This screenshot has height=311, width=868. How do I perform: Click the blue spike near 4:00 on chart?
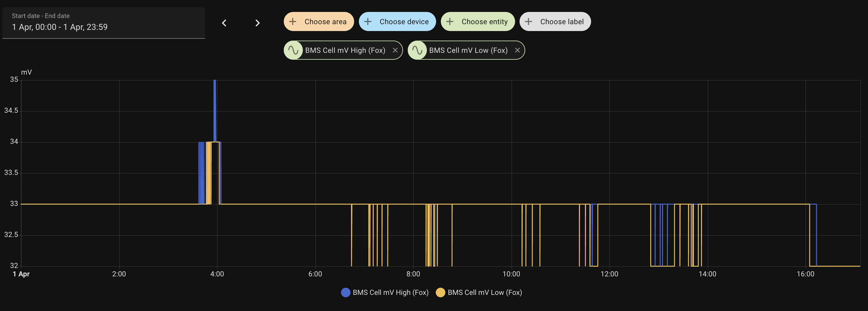[215, 108]
